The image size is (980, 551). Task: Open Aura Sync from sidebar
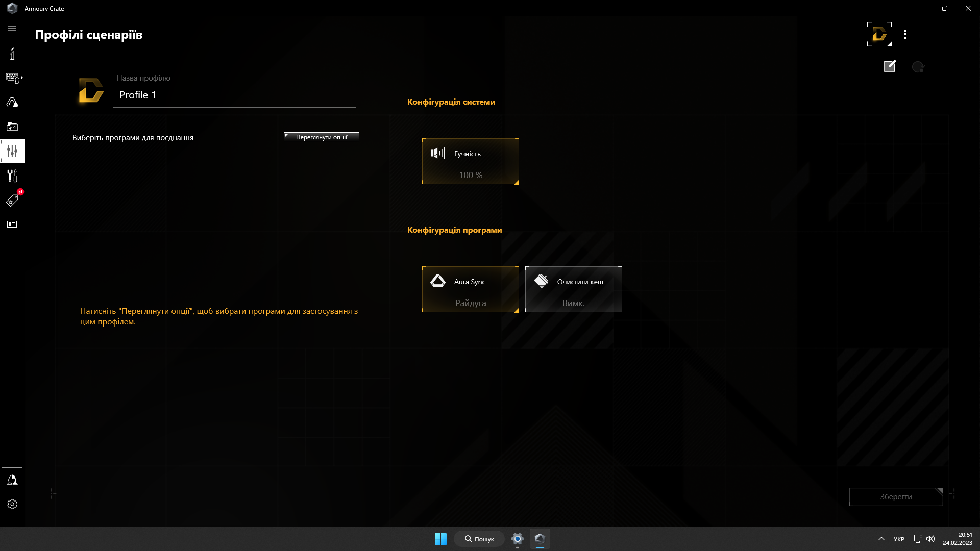click(12, 103)
